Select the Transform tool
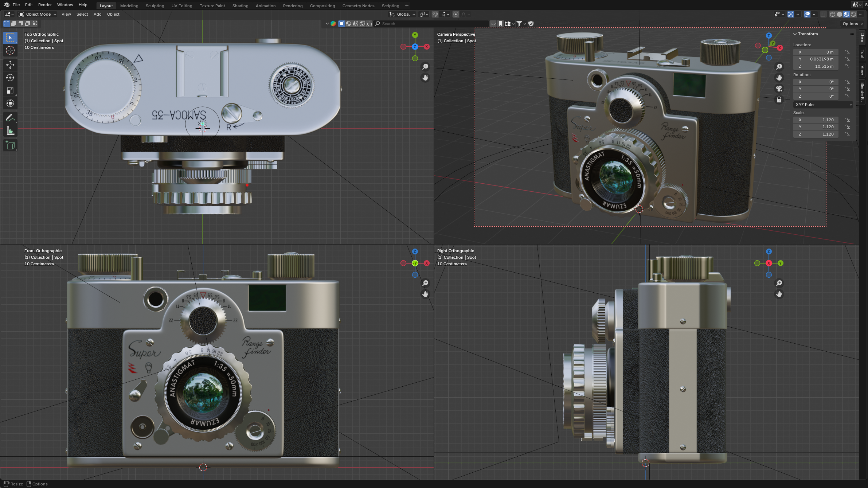This screenshot has width=868, height=488. (10, 103)
